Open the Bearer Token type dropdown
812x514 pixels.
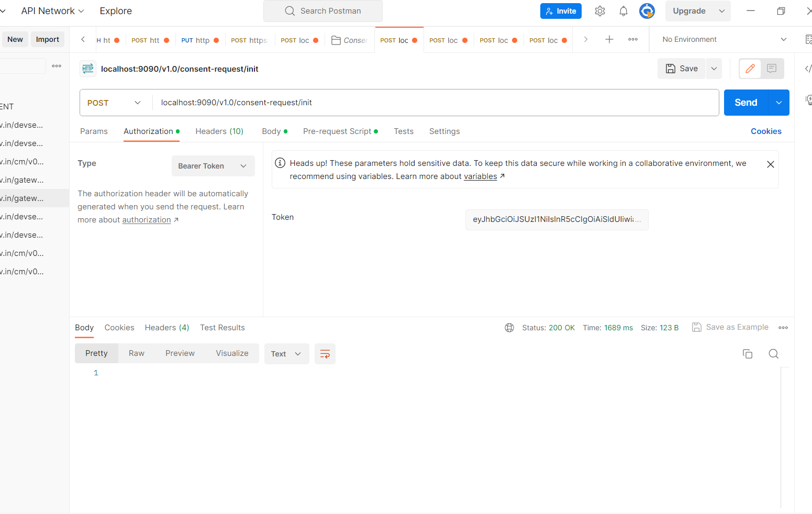[213, 166]
